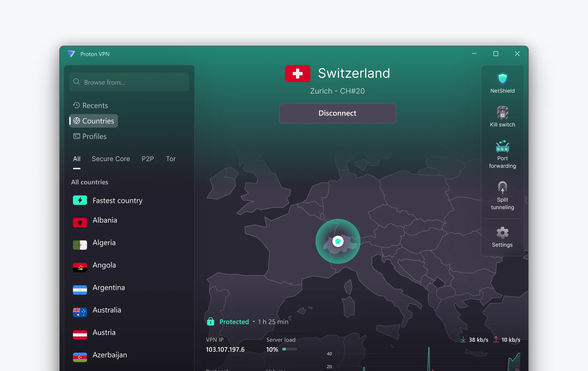The height and width of the screenshot is (371, 588).
Task: Click the 1 h 25 min duration
Action: 273,322
